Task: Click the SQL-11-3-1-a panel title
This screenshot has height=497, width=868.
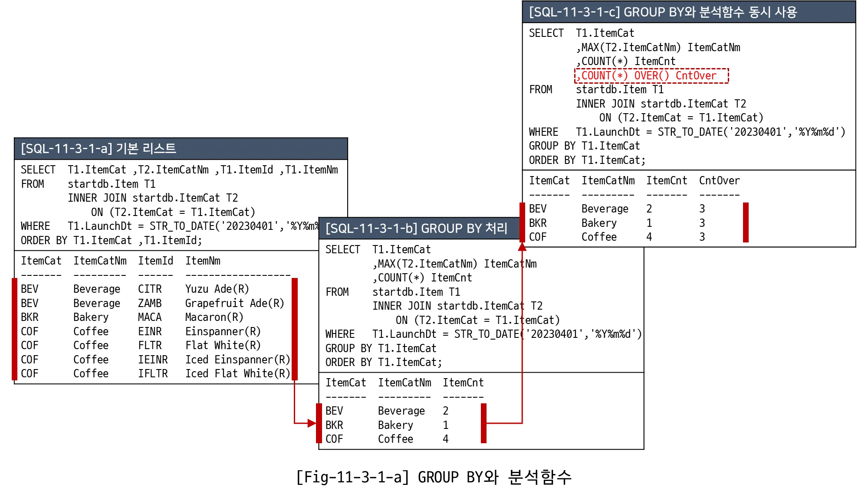Action: coord(99,149)
